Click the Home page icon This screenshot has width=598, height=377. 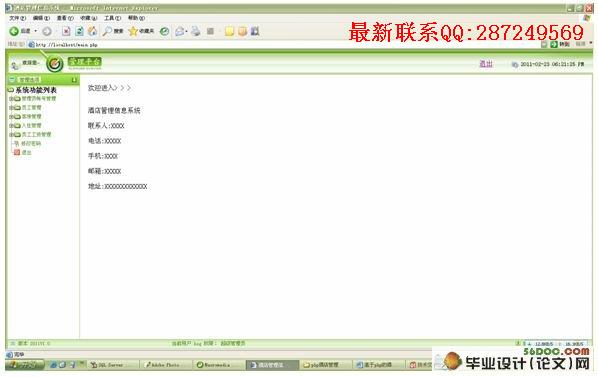click(x=92, y=31)
